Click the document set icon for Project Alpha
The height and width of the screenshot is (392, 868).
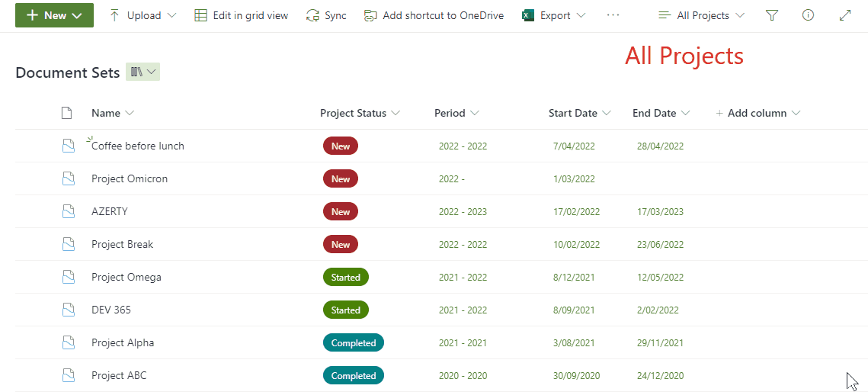tap(68, 342)
